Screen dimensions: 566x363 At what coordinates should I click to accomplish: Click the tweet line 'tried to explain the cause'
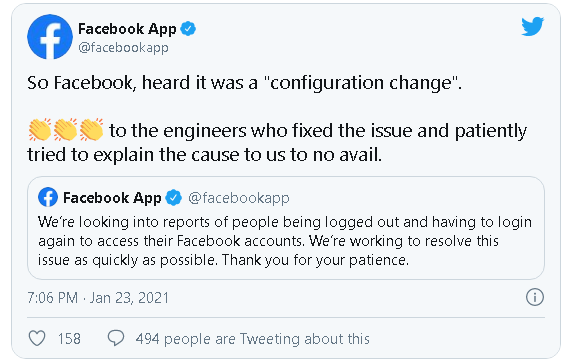pos(204,155)
